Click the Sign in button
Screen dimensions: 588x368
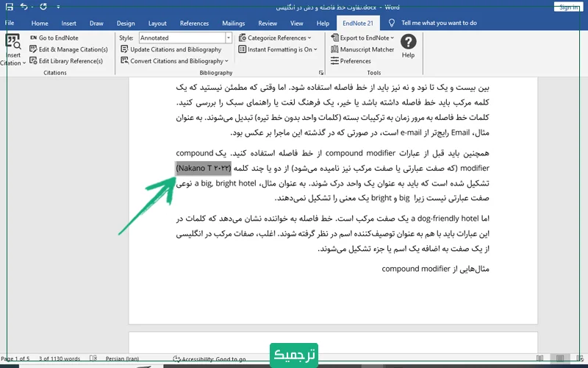click(x=568, y=7)
